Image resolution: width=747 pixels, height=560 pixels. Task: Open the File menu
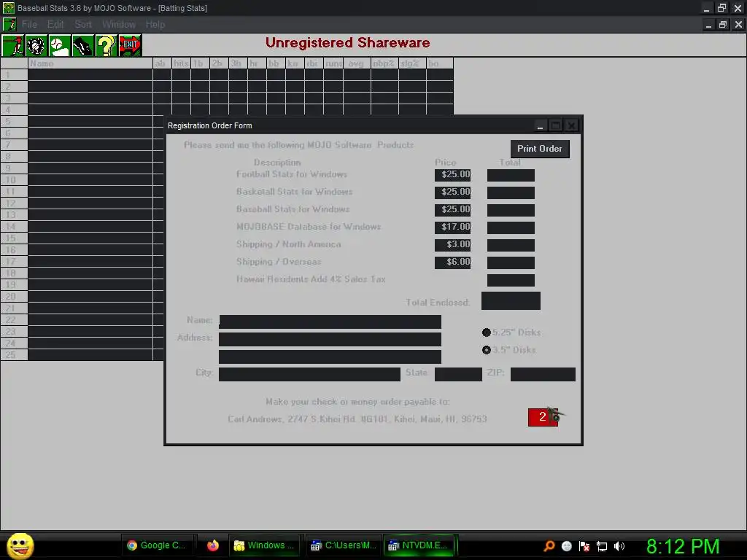pyautogui.click(x=29, y=24)
